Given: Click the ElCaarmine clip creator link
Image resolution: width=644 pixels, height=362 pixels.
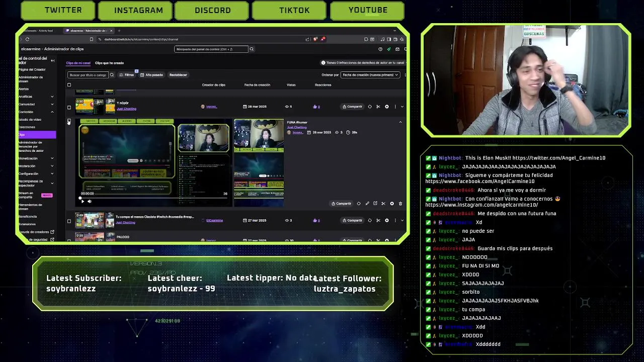Looking at the screenshot, I should (x=214, y=220).
